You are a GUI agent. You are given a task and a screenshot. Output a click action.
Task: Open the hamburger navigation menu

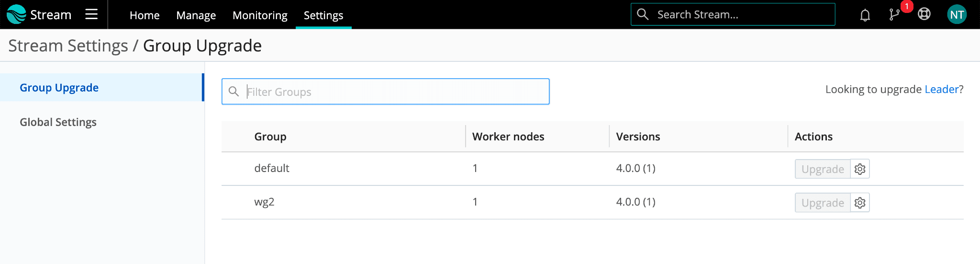click(x=91, y=14)
